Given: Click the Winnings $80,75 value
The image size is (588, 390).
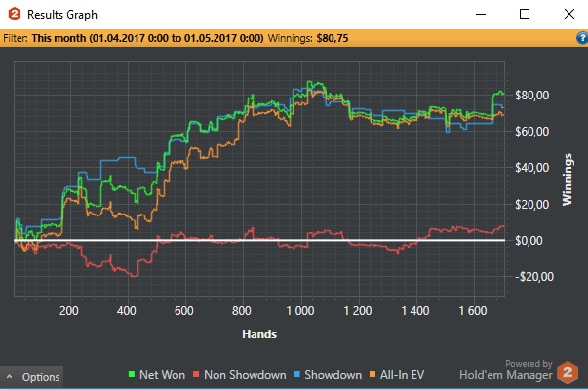Looking at the screenshot, I should coord(333,38).
